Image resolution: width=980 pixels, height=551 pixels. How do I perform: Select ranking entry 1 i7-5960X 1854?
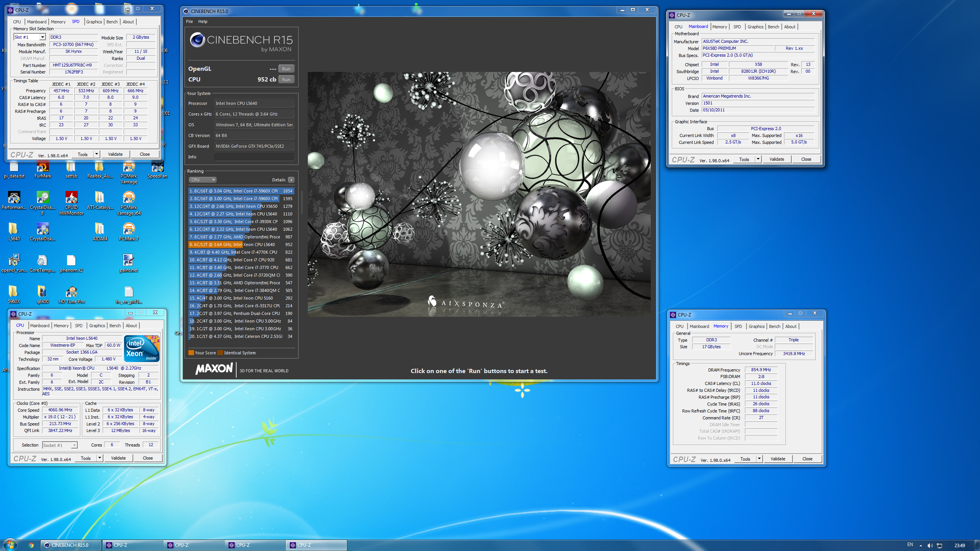click(x=241, y=191)
